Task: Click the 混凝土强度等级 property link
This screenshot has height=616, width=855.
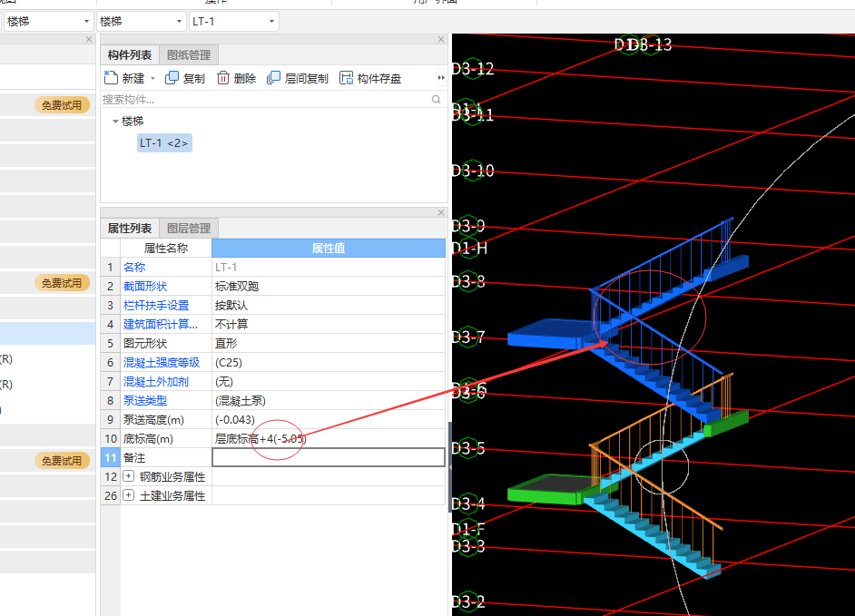Action: click(162, 363)
